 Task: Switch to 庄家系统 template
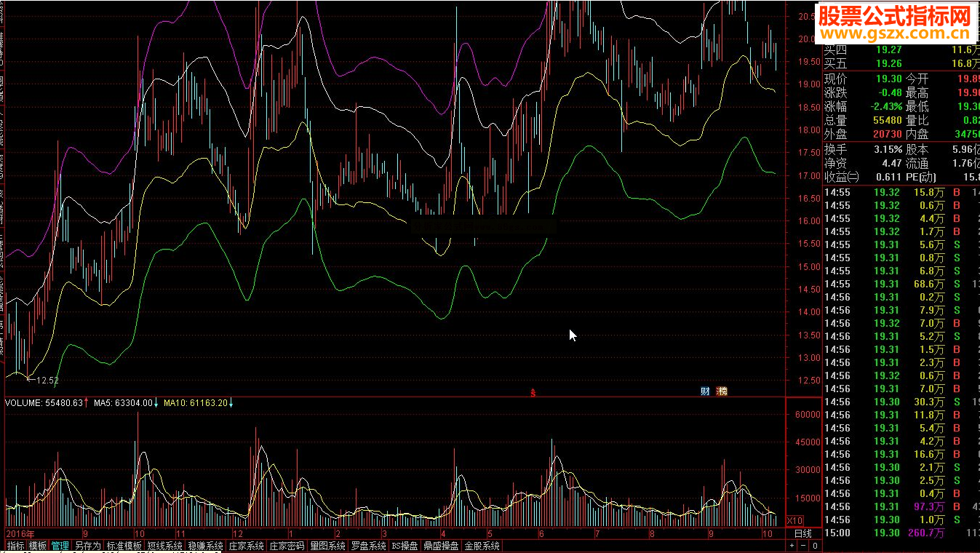246,545
